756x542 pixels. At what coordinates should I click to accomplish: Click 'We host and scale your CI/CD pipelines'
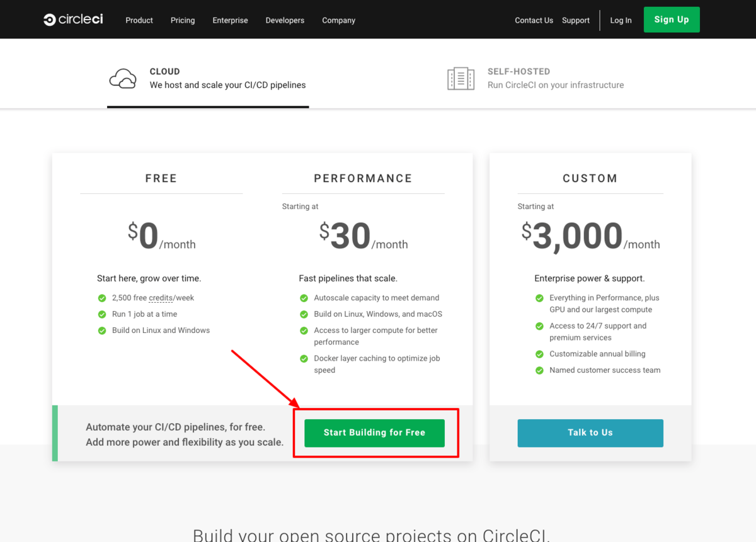point(228,85)
